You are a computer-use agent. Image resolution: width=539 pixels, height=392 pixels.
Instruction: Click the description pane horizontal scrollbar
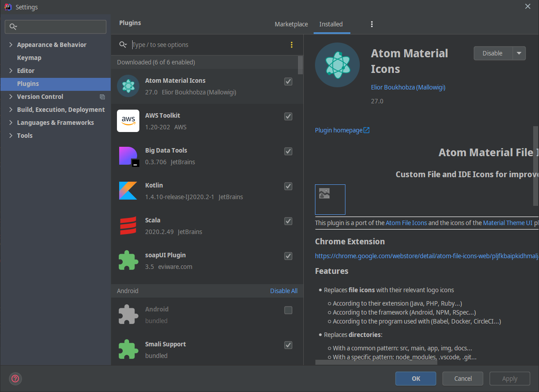coord(376,362)
